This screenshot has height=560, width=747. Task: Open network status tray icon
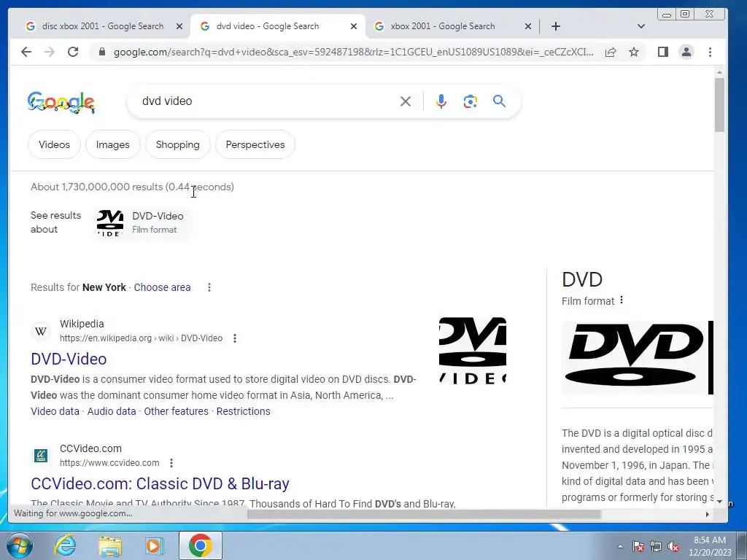[x=656, y=547]
